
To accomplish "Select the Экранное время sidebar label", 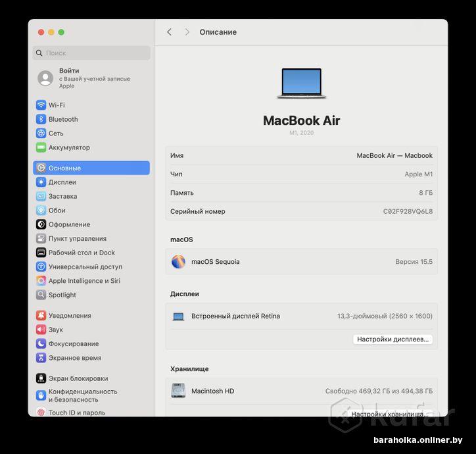I will [75, 358].
